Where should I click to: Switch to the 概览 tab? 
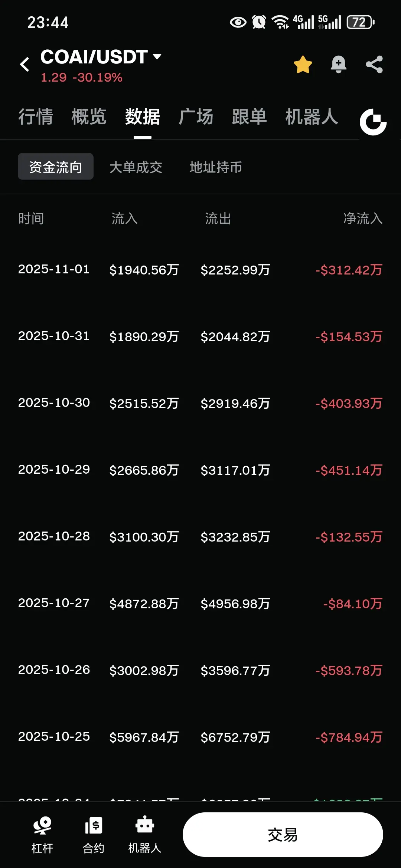click(x=89, y=117)
